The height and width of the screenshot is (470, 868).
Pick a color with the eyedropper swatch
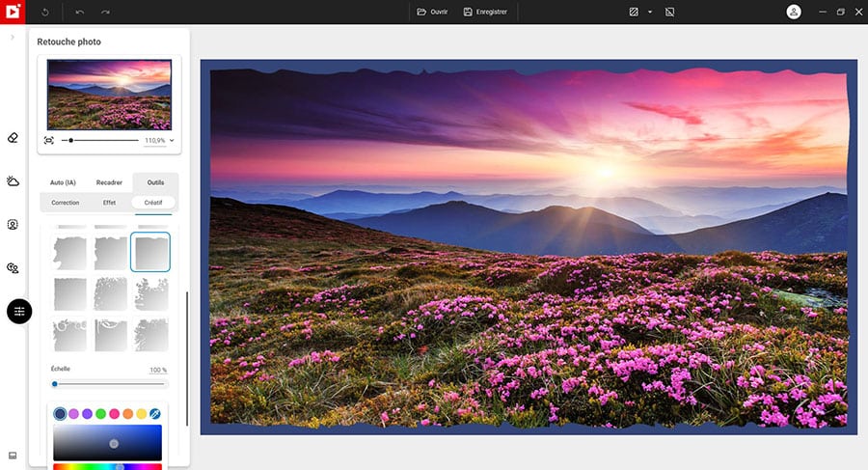click(155, 413)
